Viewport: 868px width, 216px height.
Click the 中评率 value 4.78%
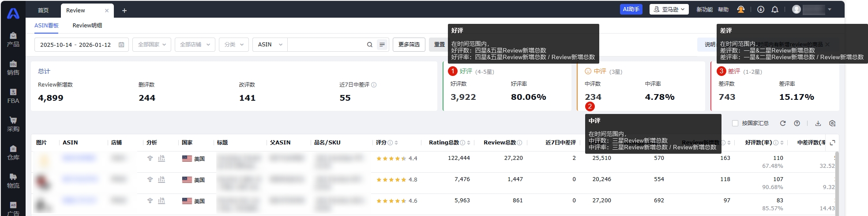click(660, 97)
